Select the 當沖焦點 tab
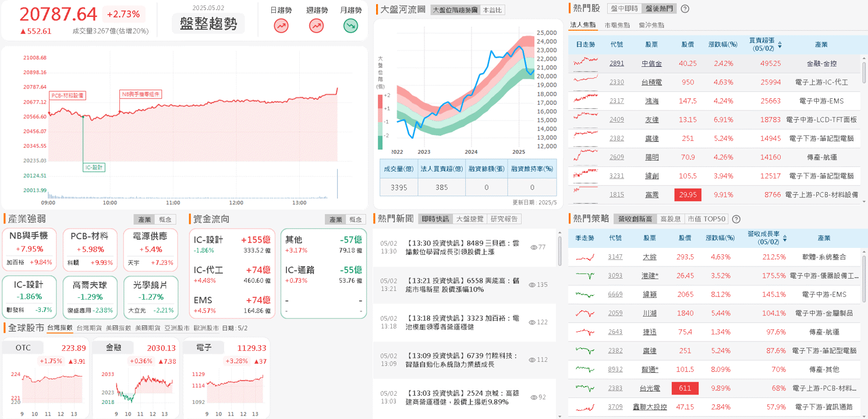This screenshot has width=868, height=419. pos(651,25)
